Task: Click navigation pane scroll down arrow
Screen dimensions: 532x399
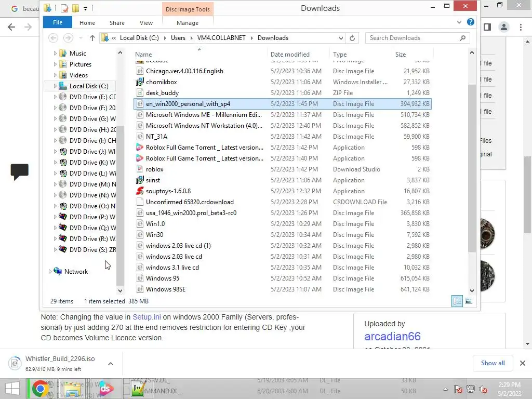Action: click(x=120, y=291)
